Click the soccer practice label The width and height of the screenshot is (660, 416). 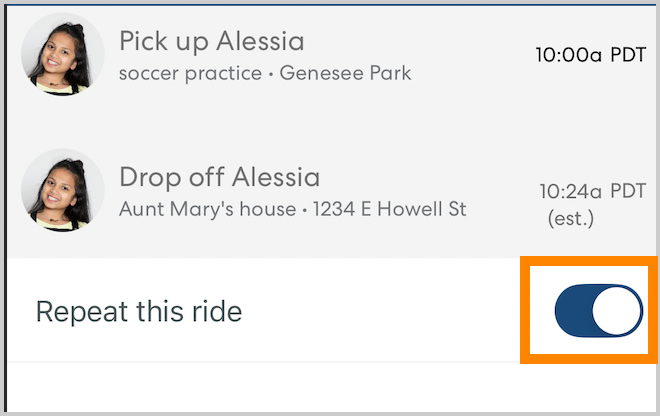190,73
